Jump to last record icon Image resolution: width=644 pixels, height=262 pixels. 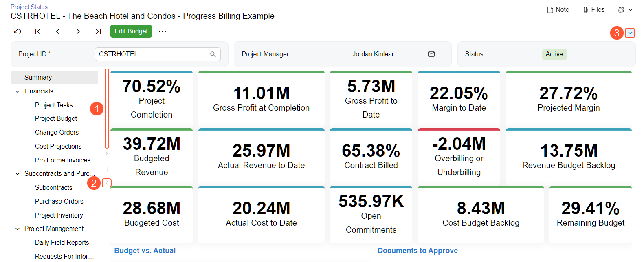tap(98, 31)
